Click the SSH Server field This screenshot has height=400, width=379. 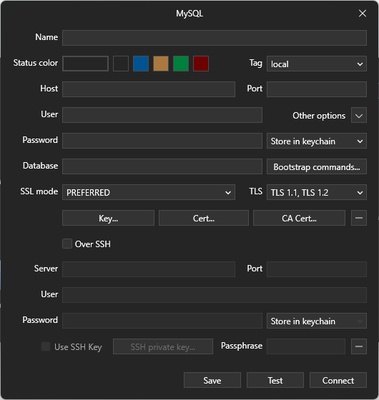(x=149, y=269)
